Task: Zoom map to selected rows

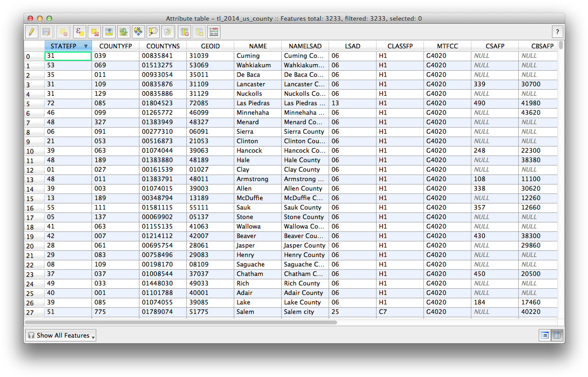Action: pos(153,32)
